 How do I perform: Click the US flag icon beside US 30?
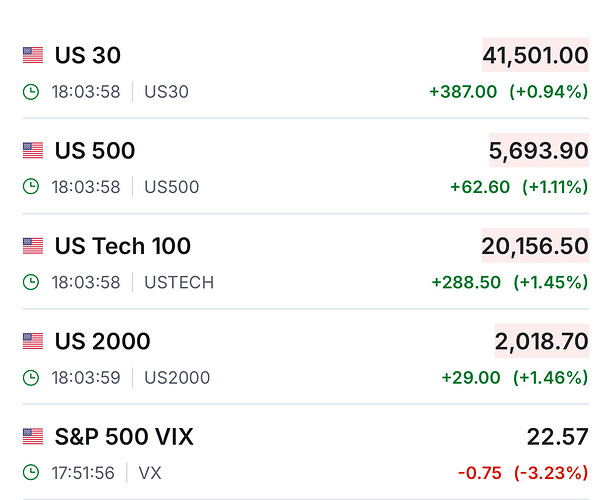click(33, 55)
